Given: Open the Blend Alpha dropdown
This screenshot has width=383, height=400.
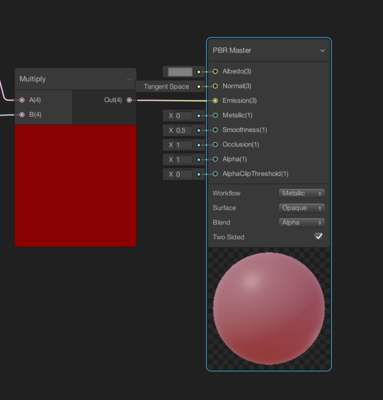Looking at the screenshot, I should [302, 223].
